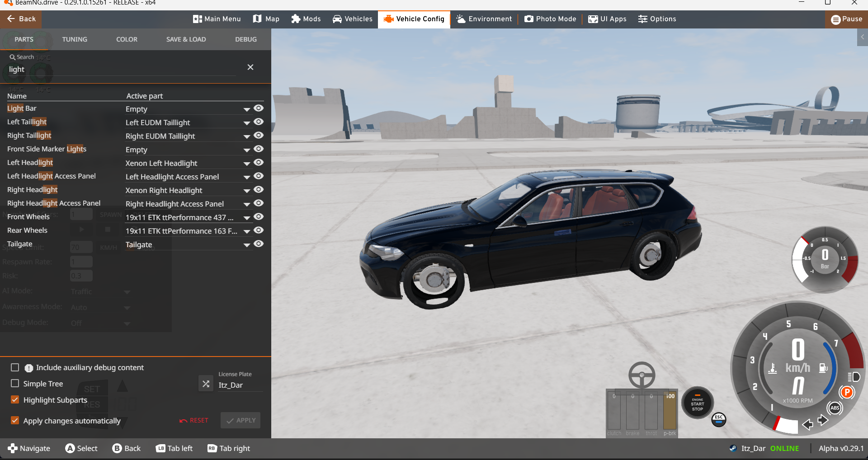Expand the Right Headlight Access Panel dropdown
This screenshot has height=460, width=868.
click(247, 204)
